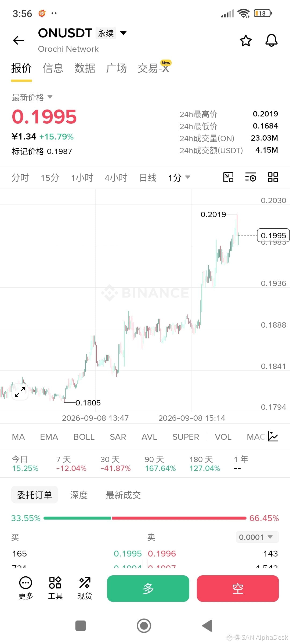Add ONUSDT to favorites with star icon
This screenshot has width=290, height=644.
[x=246, y=41]
